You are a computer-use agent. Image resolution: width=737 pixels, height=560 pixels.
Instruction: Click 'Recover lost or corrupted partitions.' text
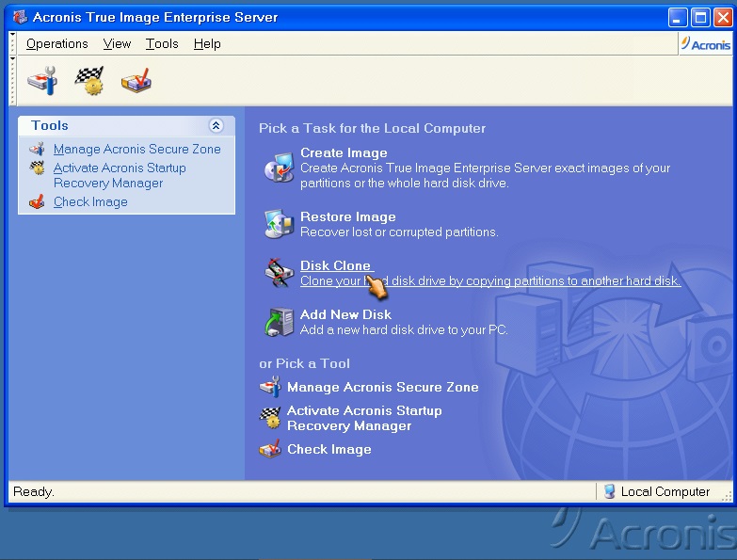click(399, 232)
